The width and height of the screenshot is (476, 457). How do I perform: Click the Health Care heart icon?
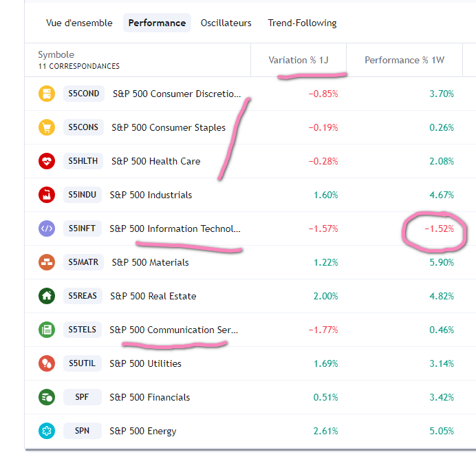[47, 161]
